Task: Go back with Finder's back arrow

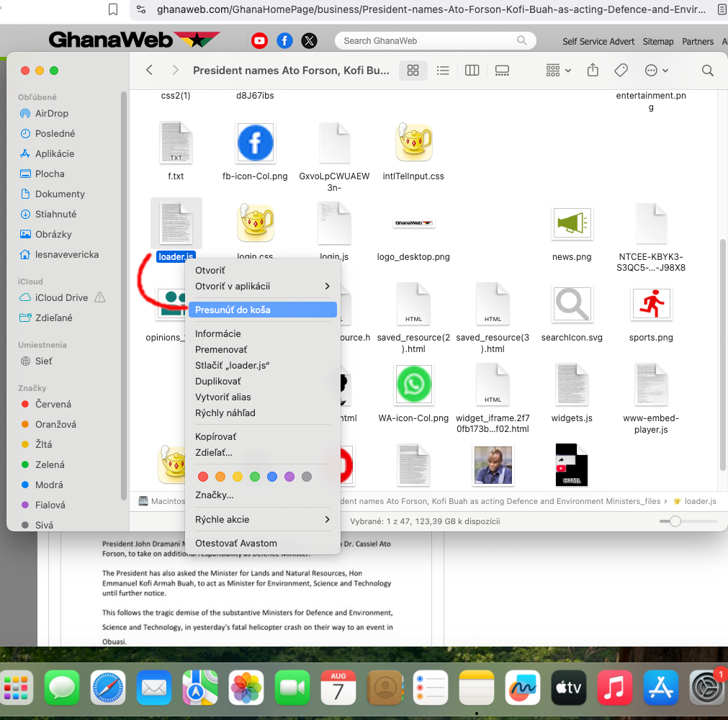Action: (149, 71)
